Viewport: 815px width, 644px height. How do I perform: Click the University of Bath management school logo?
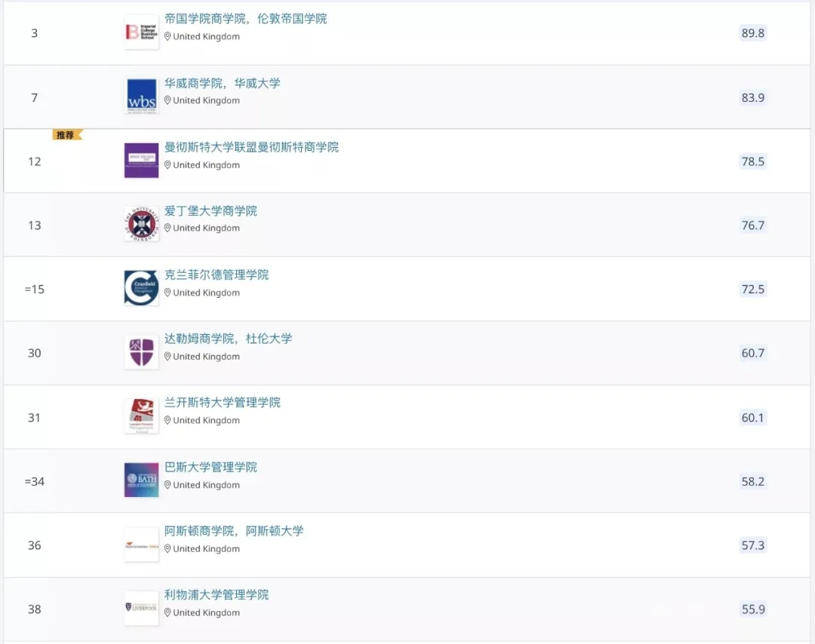click(x=140, y=480)
